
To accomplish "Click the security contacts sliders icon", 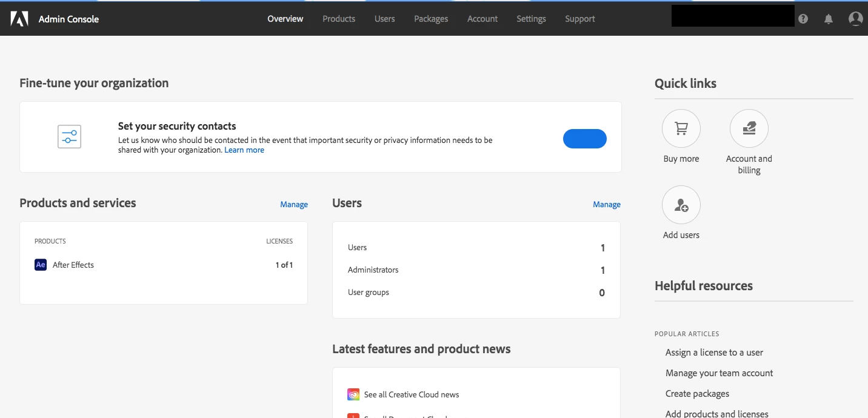I will coord(69,137).
